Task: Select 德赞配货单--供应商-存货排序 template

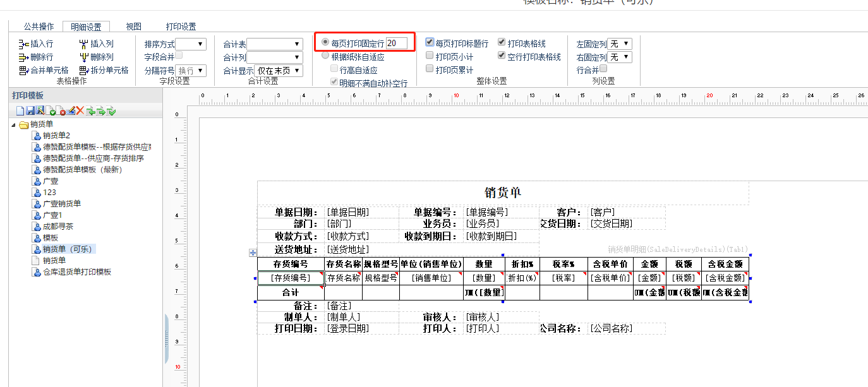Action: pyautogui.click(x=93, y=158)
